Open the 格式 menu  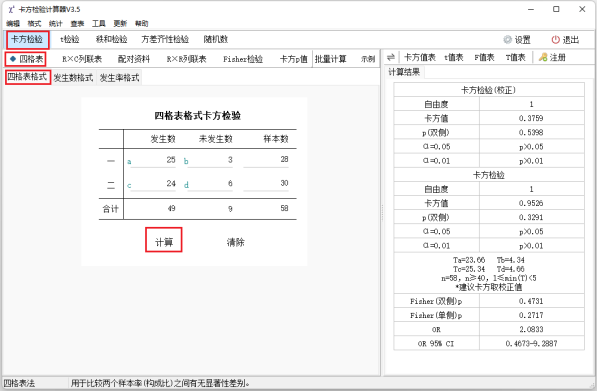pos(34,24)
